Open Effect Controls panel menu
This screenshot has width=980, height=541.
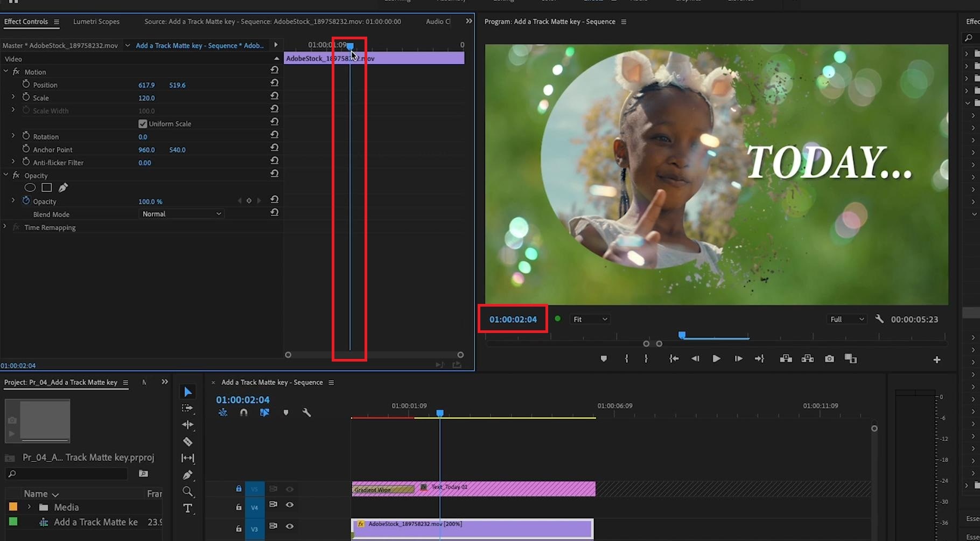click(x=56, y=22)
